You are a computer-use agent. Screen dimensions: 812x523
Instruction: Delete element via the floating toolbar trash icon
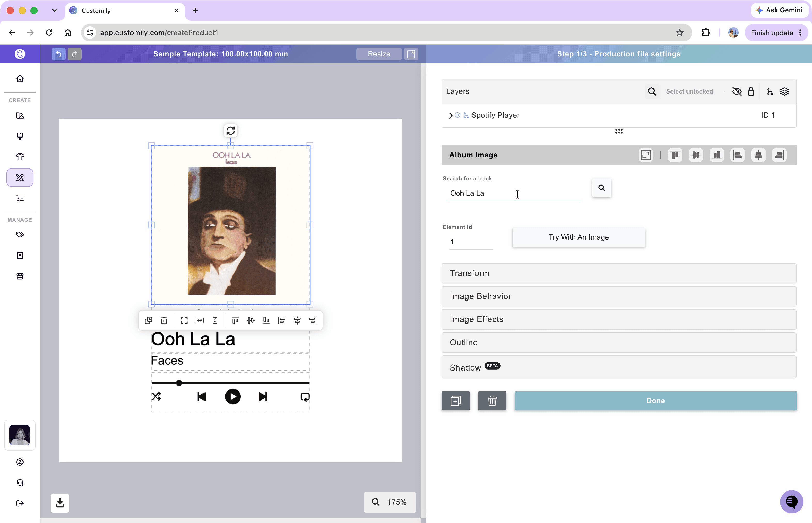pyautogui.click(x=164, y=320)
